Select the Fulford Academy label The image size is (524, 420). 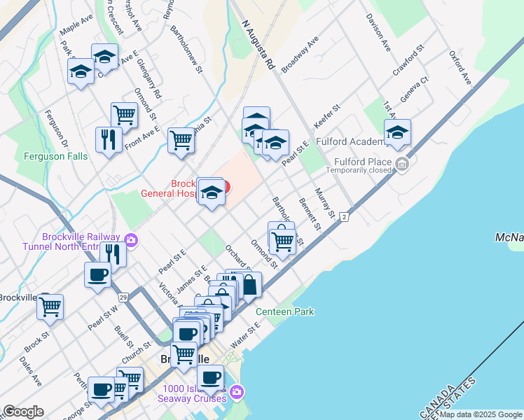[x=350, y=141]
